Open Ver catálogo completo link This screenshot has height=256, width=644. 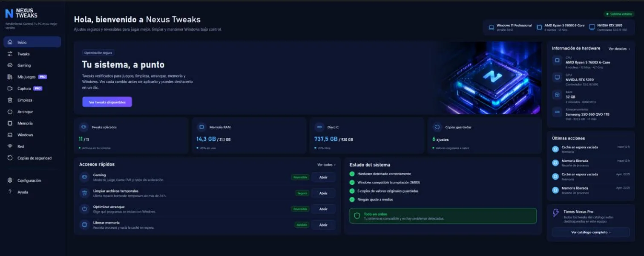coord(591,232)
